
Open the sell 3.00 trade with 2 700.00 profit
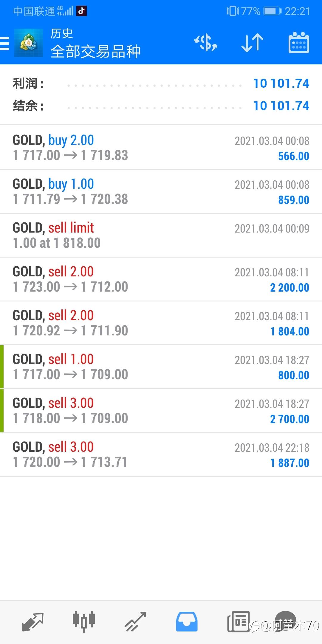click(161, 411)
